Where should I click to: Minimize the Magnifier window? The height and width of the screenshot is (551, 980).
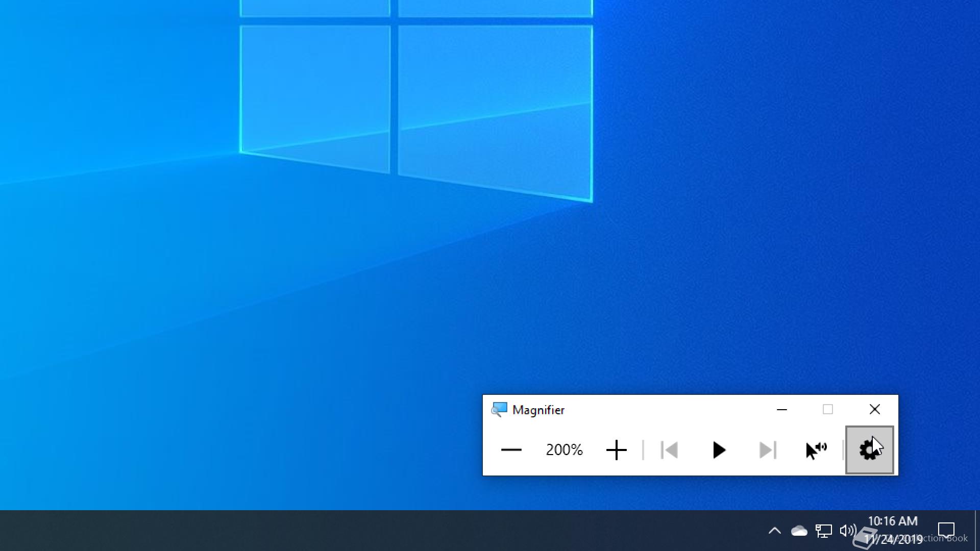click(x=781, y=410)
